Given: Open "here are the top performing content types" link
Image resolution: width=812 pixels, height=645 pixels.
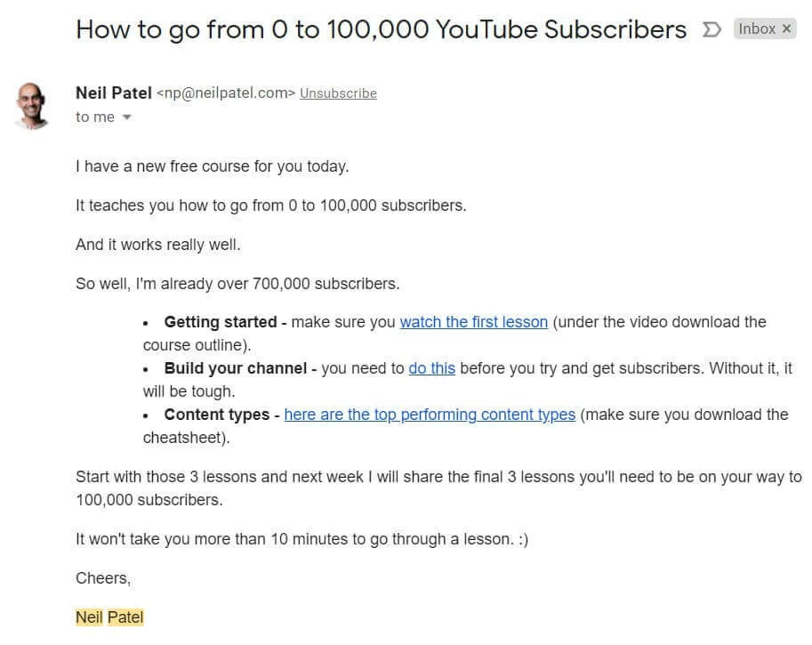Looking at the screenshot, I should pyautogui.click(x=430, y=415).
